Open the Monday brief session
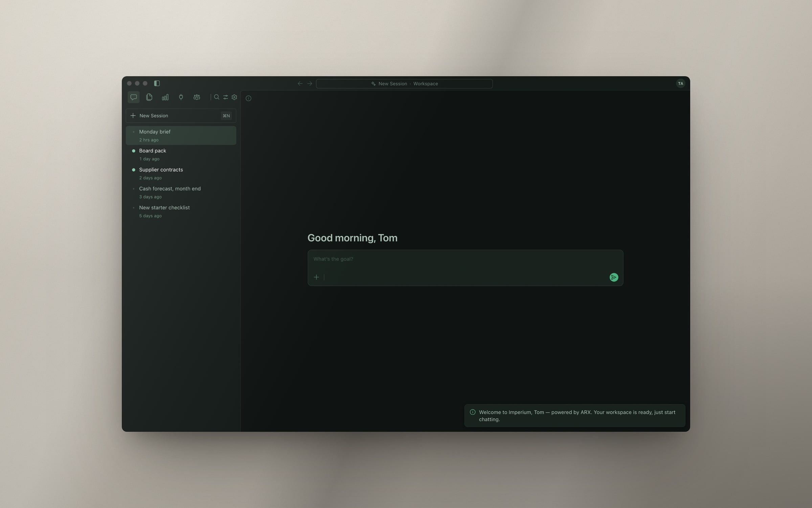The height and width of the screenshot is (508, 812). (x=181, y=135)
